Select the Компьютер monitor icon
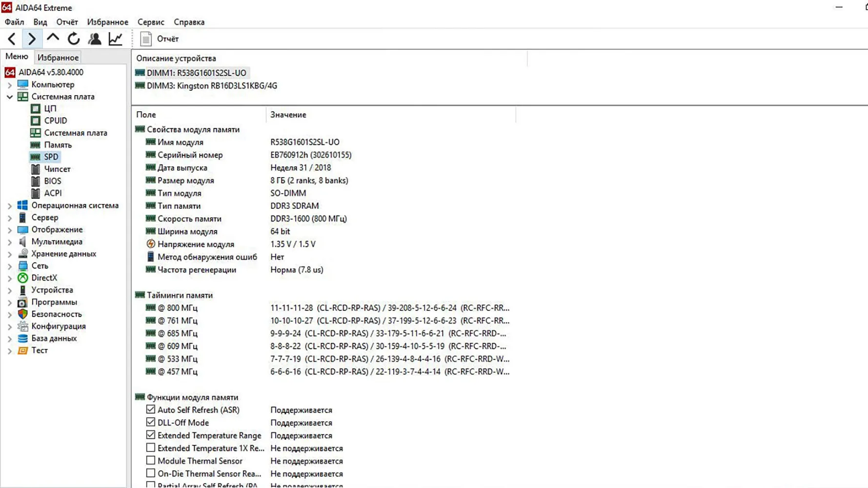Image resolution: width=868 pixels, height=488 pixels. (23, 84)
